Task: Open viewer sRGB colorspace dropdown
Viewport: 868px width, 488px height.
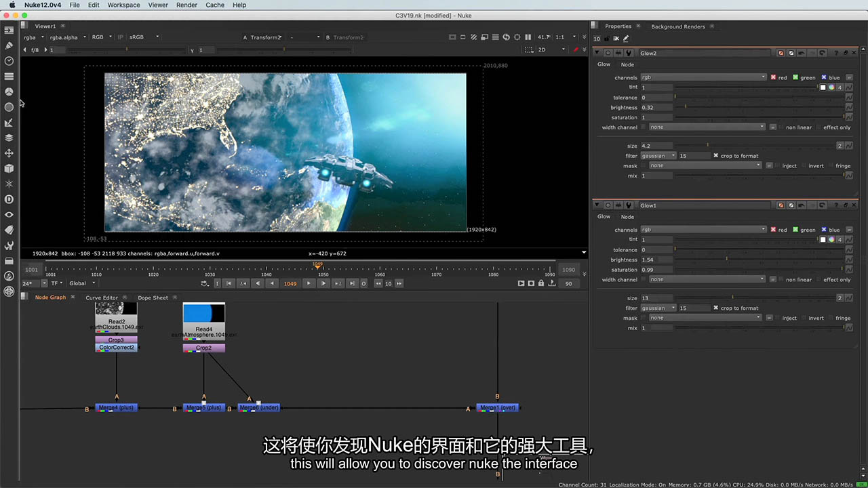Action: (144, 37)
